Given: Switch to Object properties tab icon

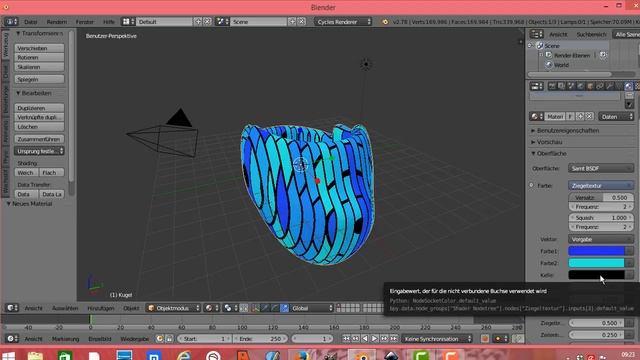Looking at the screenshot, I should coord(590,86).
